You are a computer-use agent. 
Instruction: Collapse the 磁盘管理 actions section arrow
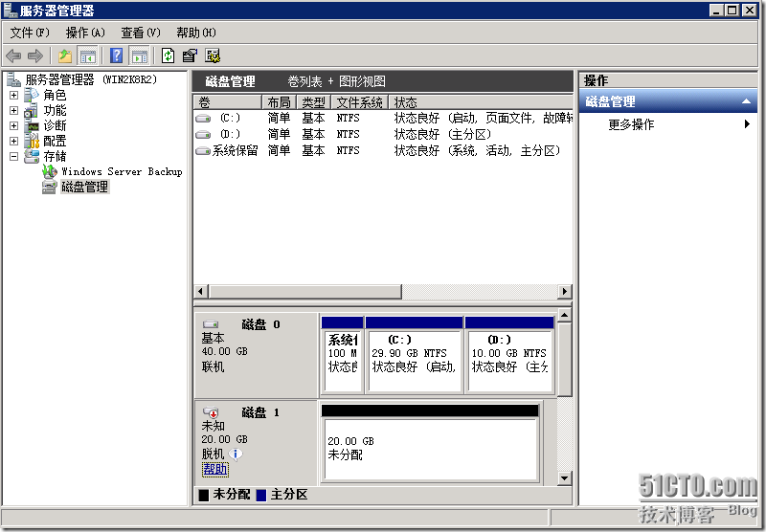(746, 101)
